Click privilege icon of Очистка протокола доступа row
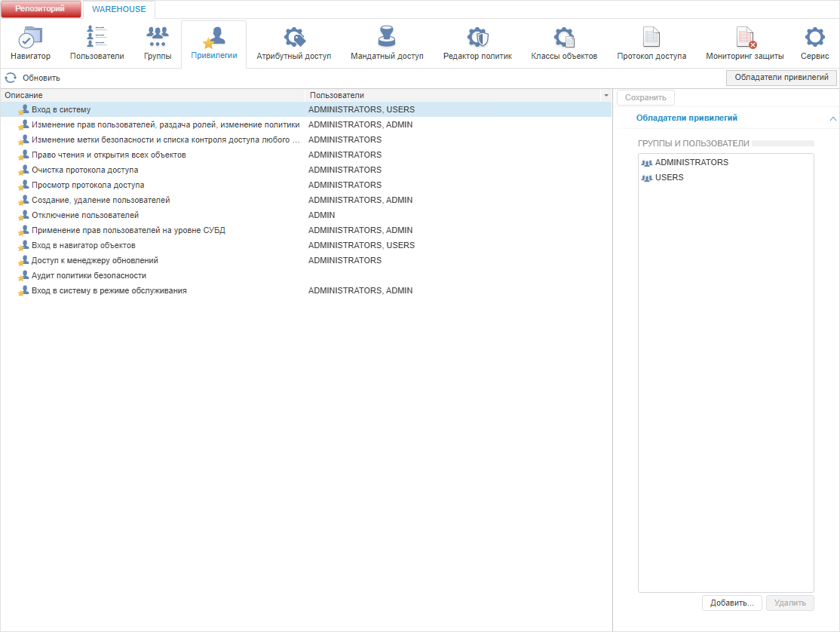Image resolution: width=840 pixels, height=632 pixels. [x=23, y=170]
